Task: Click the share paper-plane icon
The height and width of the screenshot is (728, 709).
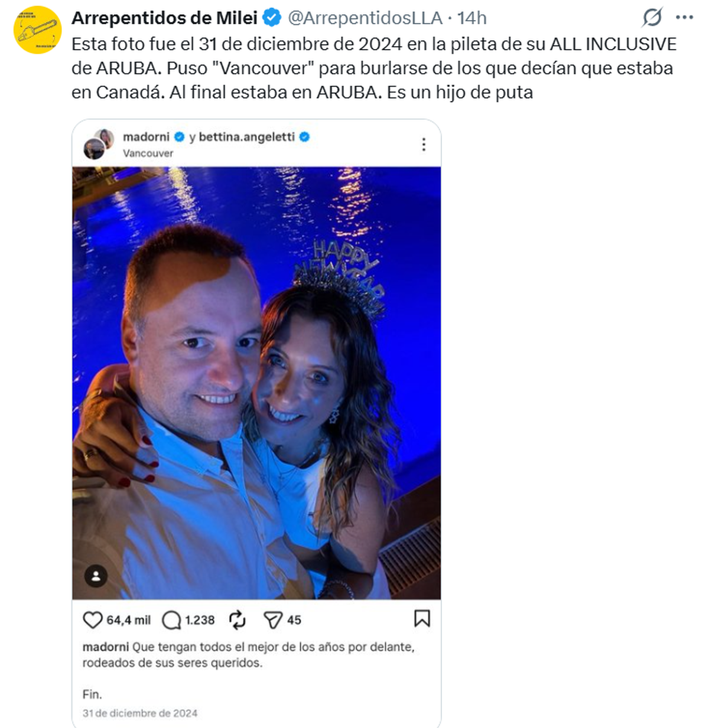Action: pyautogui.click(x=272, y=620)
